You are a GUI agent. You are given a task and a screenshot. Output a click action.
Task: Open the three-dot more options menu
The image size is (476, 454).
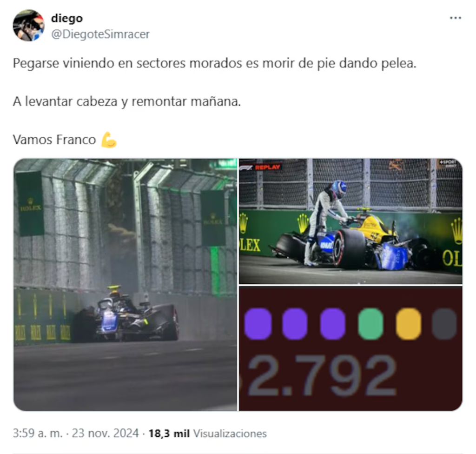tap(455, 18)
